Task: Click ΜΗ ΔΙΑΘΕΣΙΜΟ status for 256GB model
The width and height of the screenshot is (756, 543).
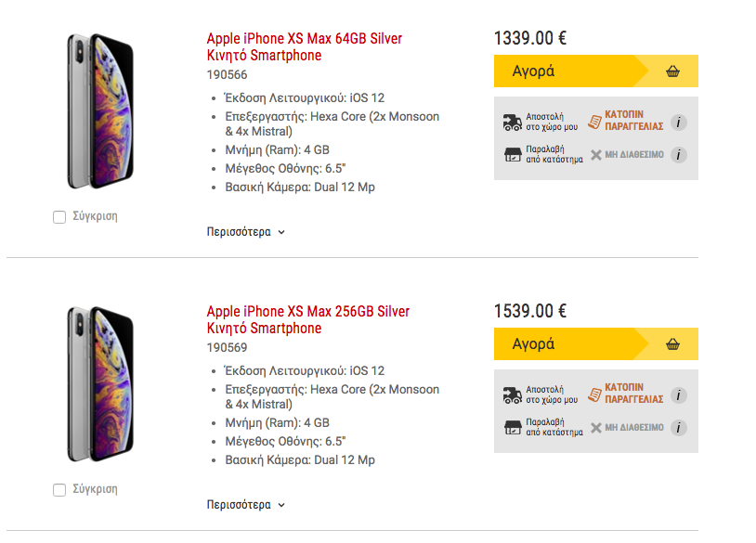Action: 633,428
